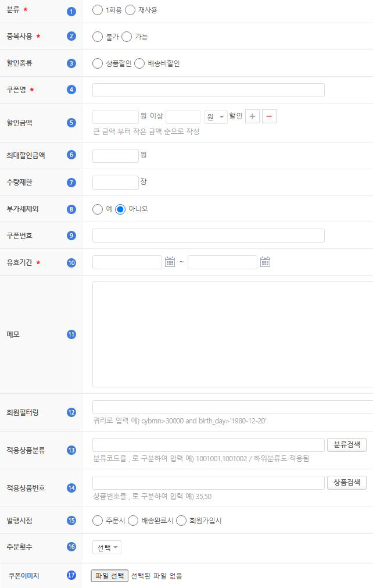Add a discount amount row with plus

(x=252, y=116)
